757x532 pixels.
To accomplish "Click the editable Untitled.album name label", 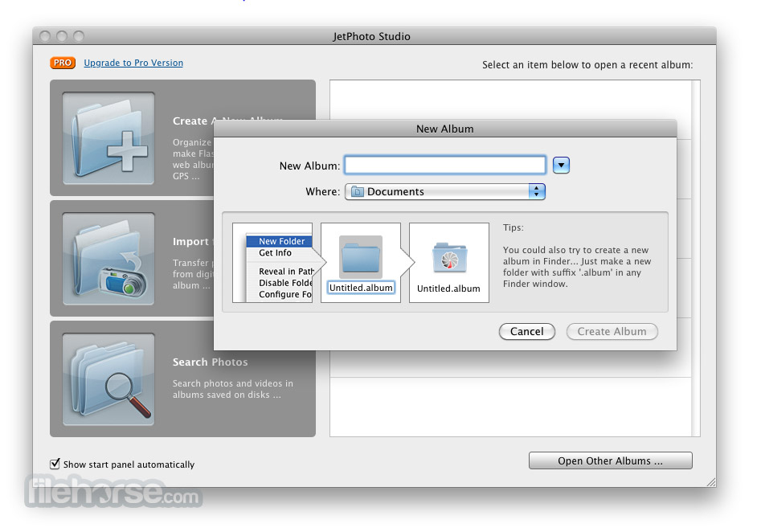I will pos(361,288).
